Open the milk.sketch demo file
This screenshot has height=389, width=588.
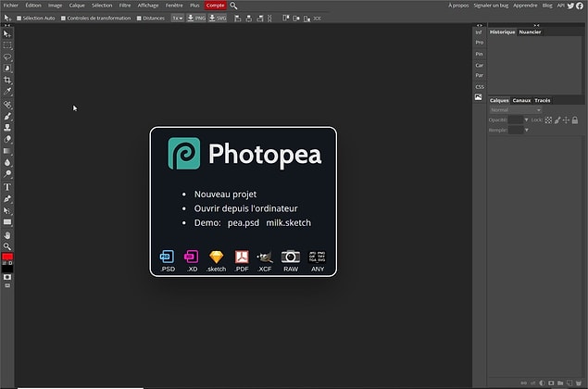point(288,223)
